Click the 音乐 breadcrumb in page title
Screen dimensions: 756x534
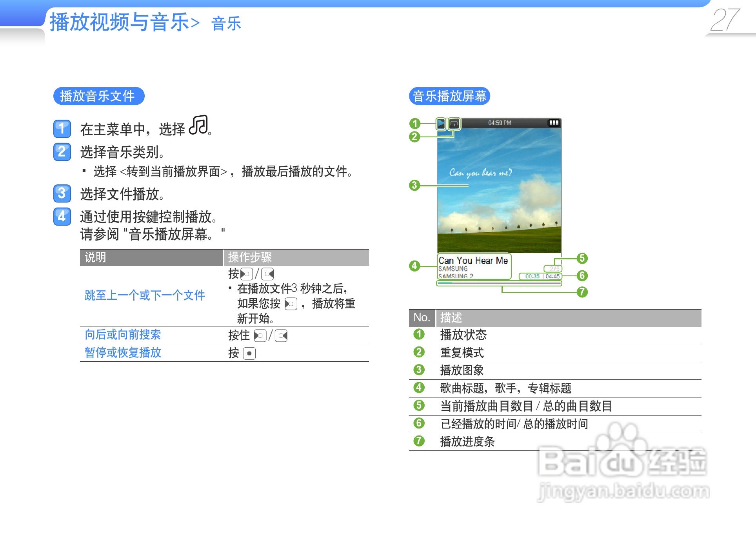coord(226,24)
